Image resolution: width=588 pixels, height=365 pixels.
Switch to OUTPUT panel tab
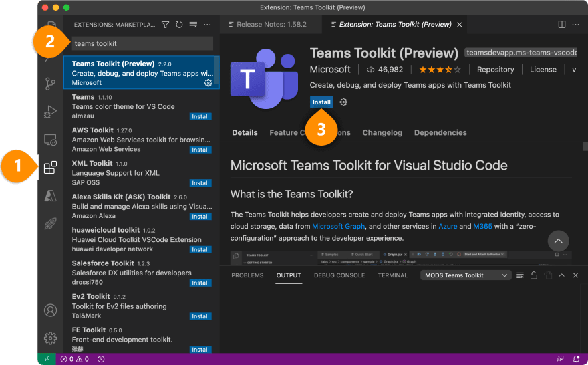tap(289, 275)
